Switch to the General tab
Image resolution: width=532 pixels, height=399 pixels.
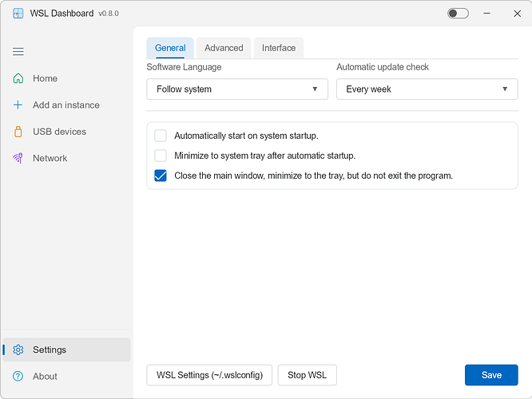click(170, 48)
